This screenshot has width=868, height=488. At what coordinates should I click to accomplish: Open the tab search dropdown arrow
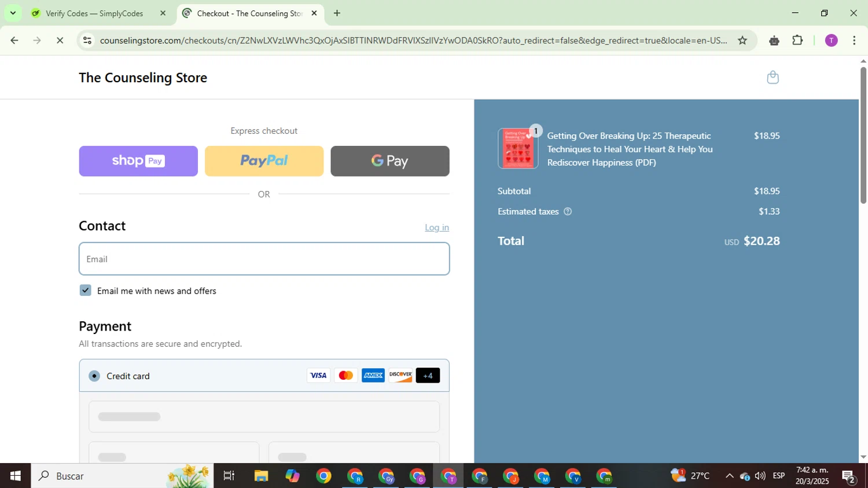pyautogui.click(x=13, y=13)
